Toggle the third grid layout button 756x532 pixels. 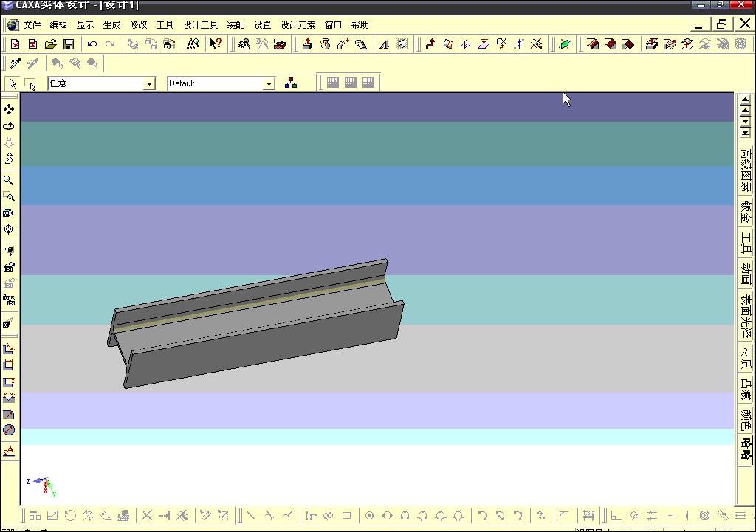(x=368, y=83)
